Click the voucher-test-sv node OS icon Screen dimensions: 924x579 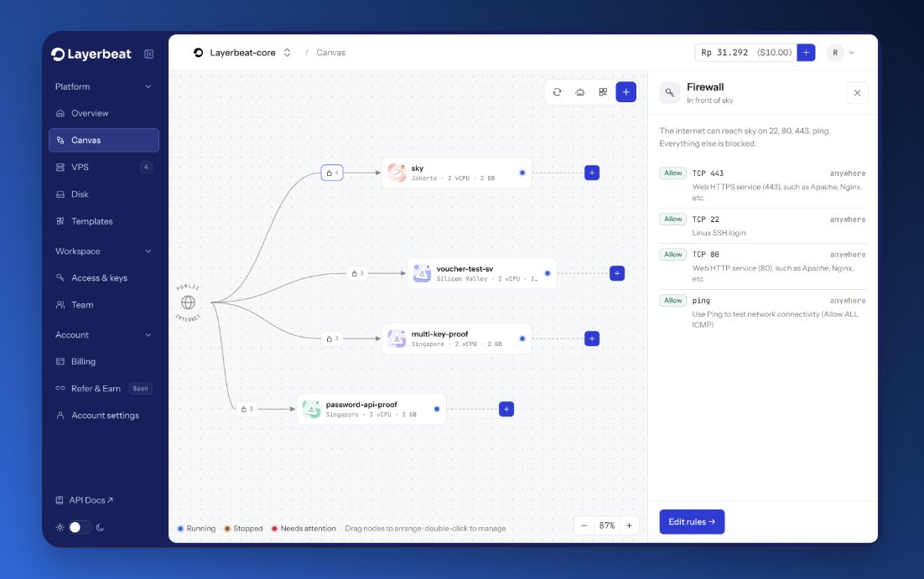click(x=422, y=273)
